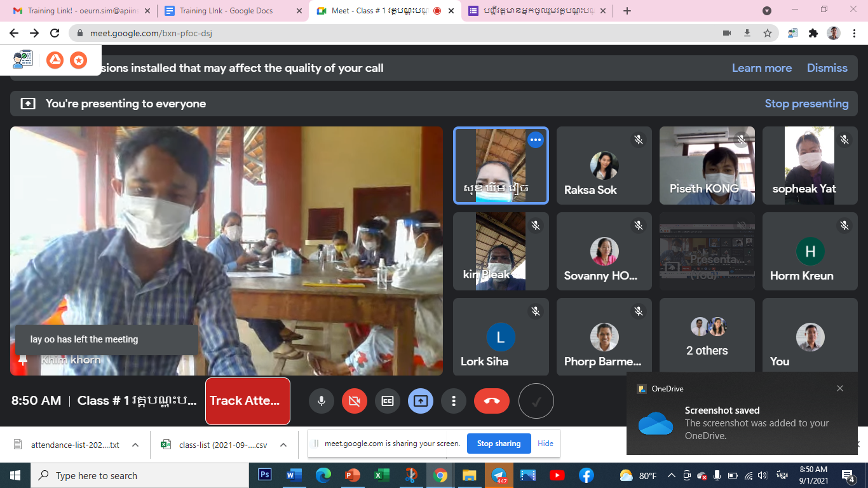Turn your camera back on
Screen dimensions: 868x488
pos(355,401)
